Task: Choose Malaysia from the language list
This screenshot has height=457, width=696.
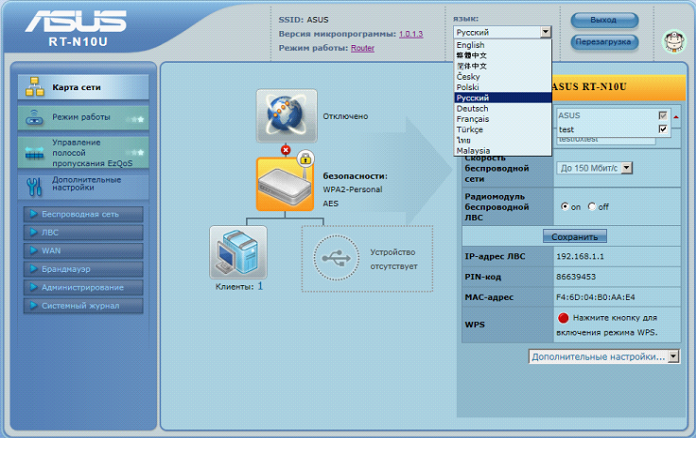Action: (x=502, y=151)
